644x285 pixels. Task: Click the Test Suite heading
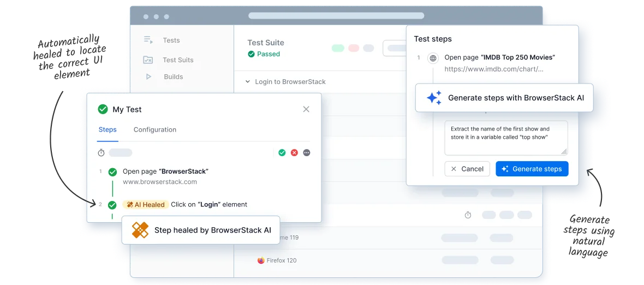[266, 43]
